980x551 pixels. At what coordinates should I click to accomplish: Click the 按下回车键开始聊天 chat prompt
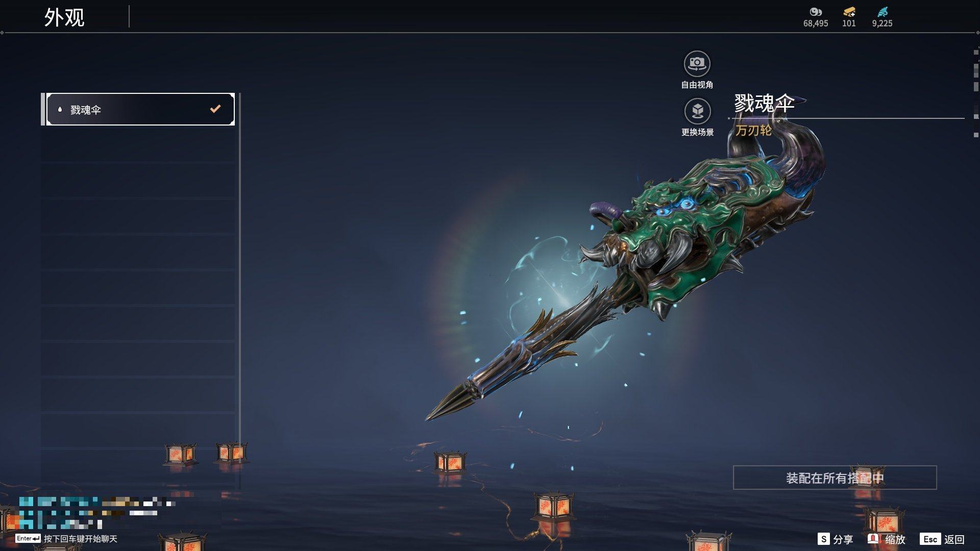[81, 539]
